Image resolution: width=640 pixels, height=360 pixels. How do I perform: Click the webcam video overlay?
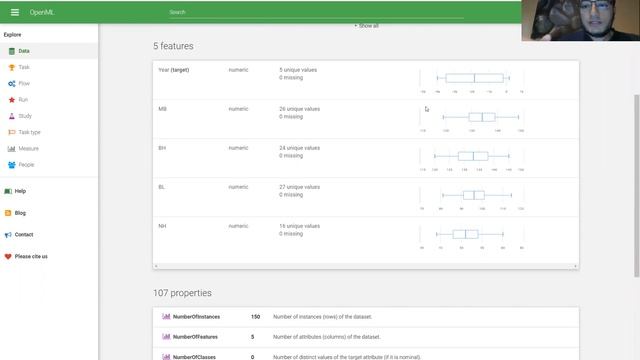[580, 20]
